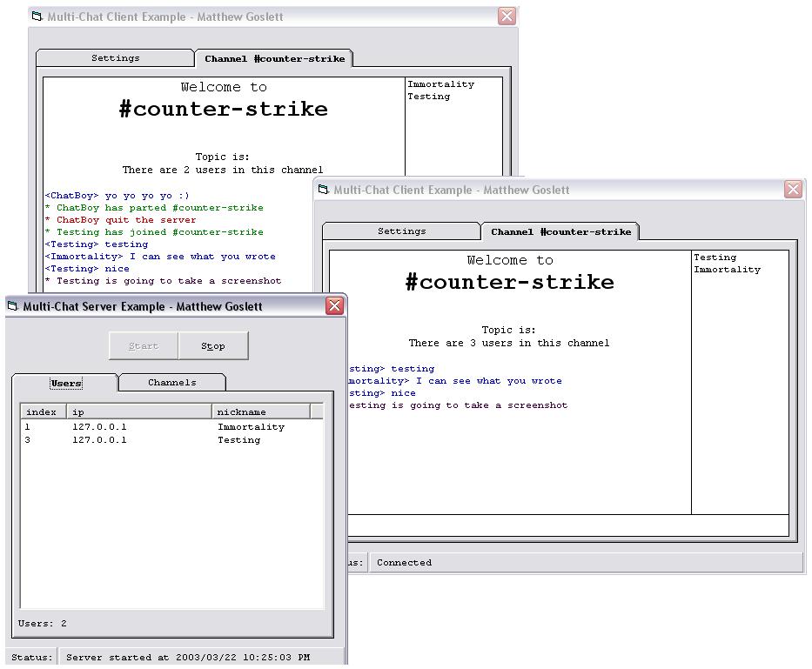The height and width of the screenshot is (669, 812).
Task: Click the Multi-Chat Server window title icon
Action: 13,306
